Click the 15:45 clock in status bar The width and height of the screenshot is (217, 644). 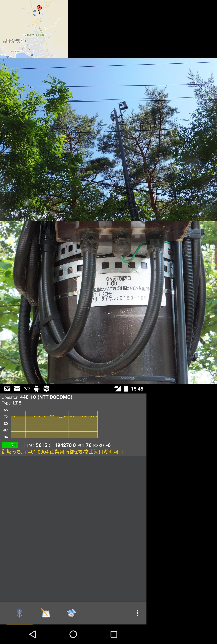tap(137, 389)
